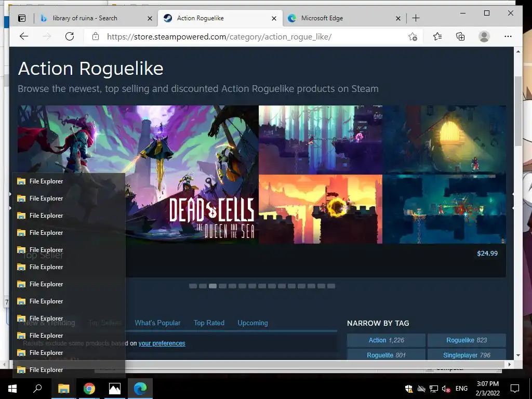The height and width of the screenshot is (399, 532).
Task: Close the 'Microsoft Edge' tab
Action: tap(398, 18)
